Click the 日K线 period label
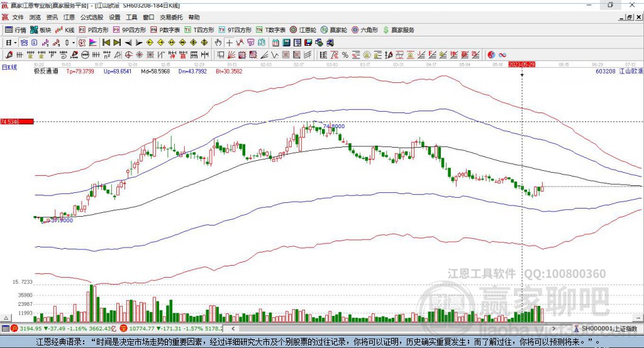Screen dimensions: 644x348 [x=9, y=67]
